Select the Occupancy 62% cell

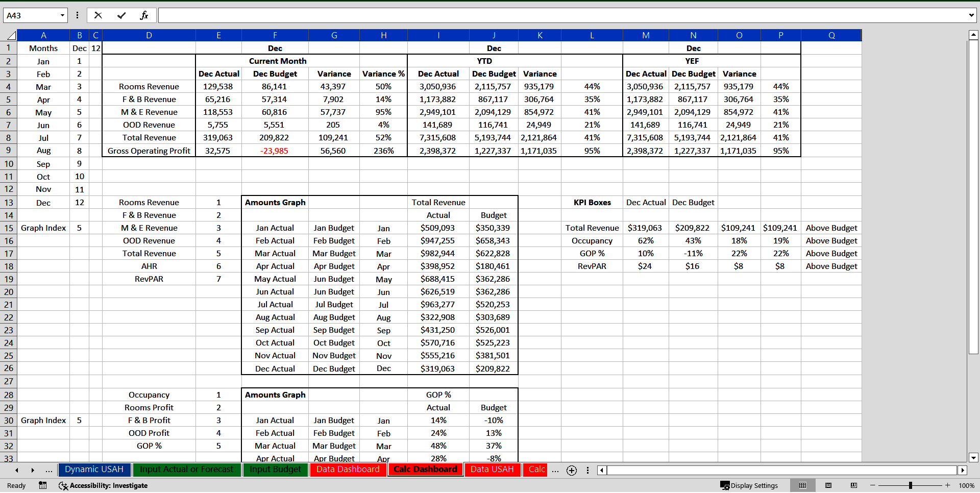click(x=646, y=241)
